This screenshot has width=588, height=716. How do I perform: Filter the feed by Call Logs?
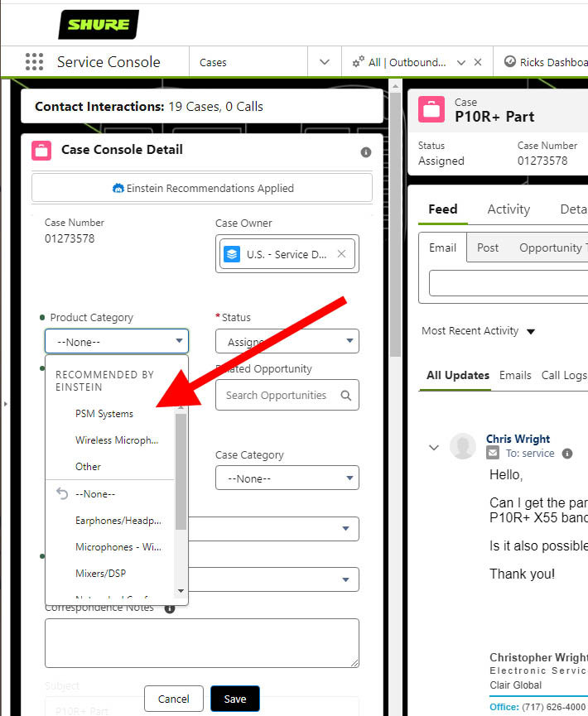click(564, 375)
